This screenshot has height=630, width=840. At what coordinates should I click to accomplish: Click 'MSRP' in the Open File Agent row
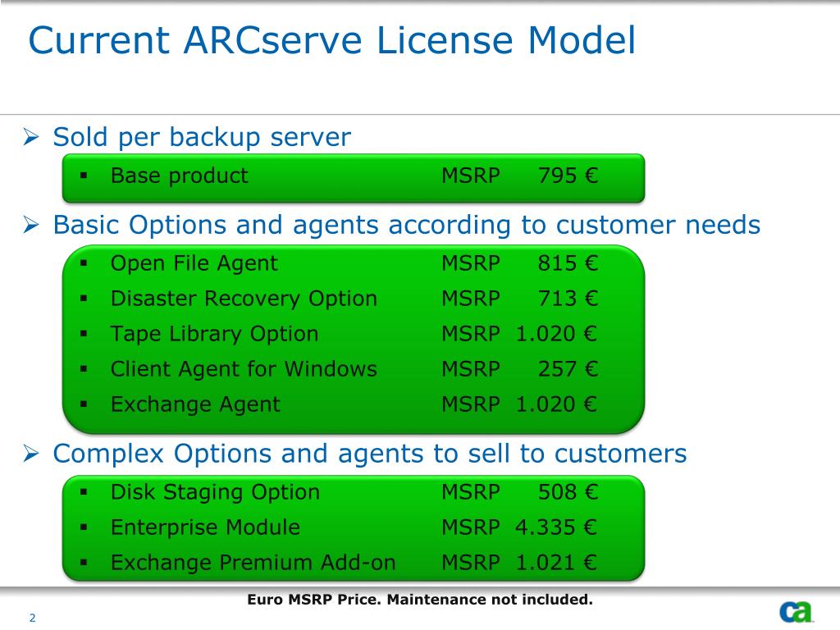pos(471,263)
